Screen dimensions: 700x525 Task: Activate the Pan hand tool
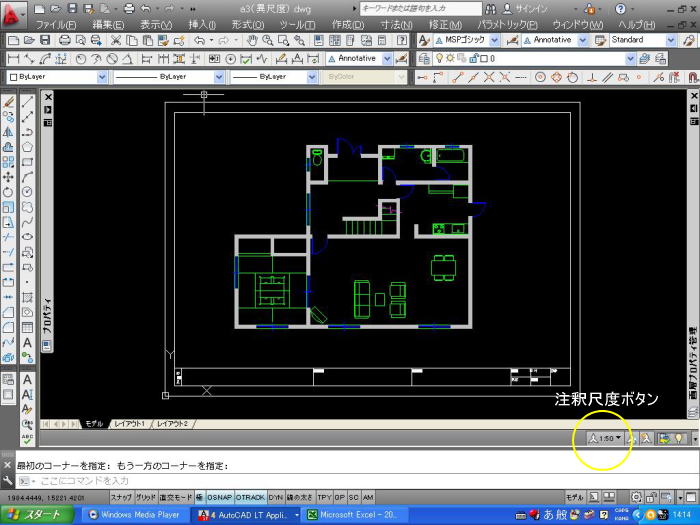pyautogui.click(x=252, y=41)
